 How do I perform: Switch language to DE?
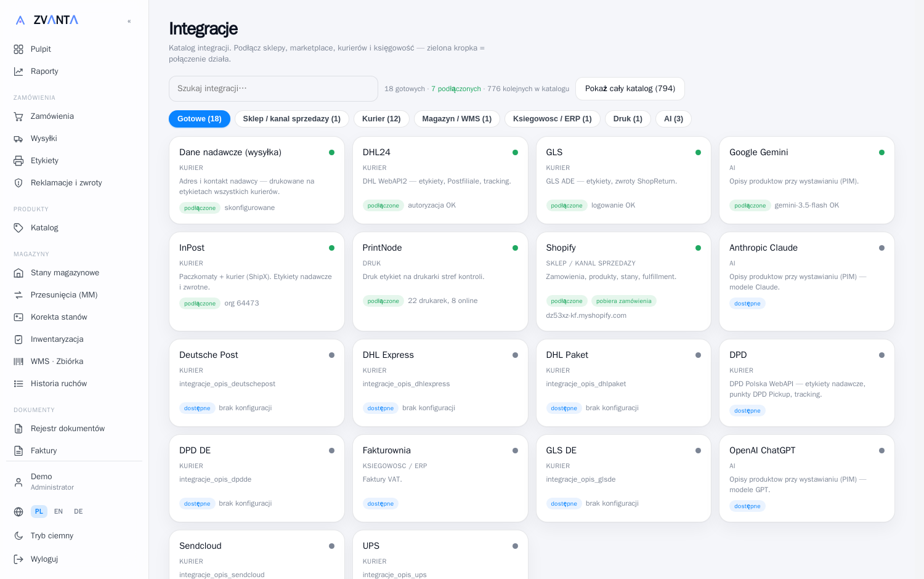(x=78, y=511)
